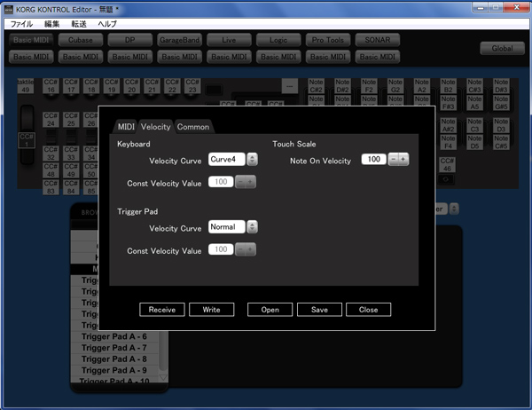Select the SONAR scene button
532x410 pixels.
(x=378, y=40)
